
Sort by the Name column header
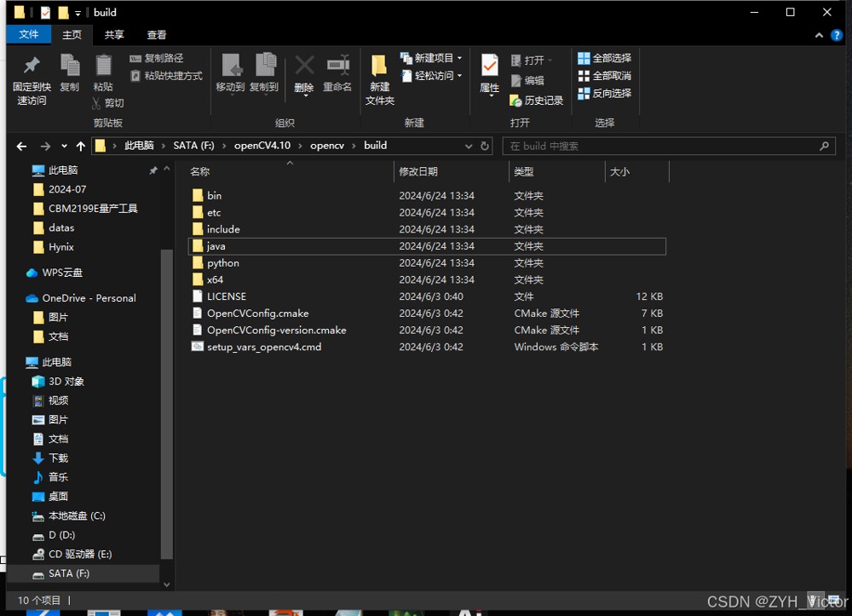(x=290, y=171)
